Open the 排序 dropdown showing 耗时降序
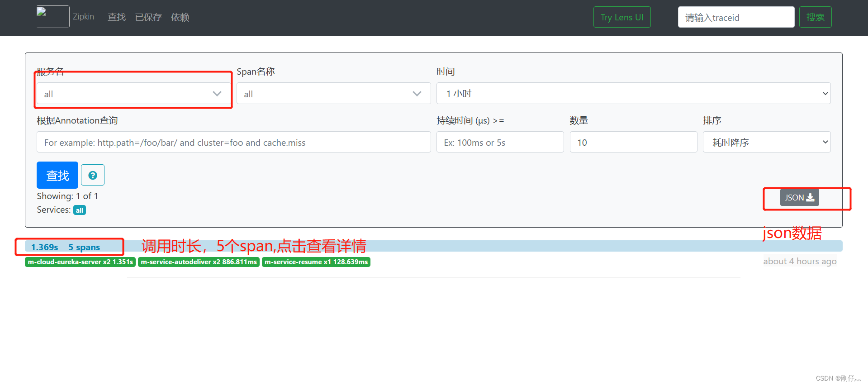868x386 pixels. tap(767, 142)
